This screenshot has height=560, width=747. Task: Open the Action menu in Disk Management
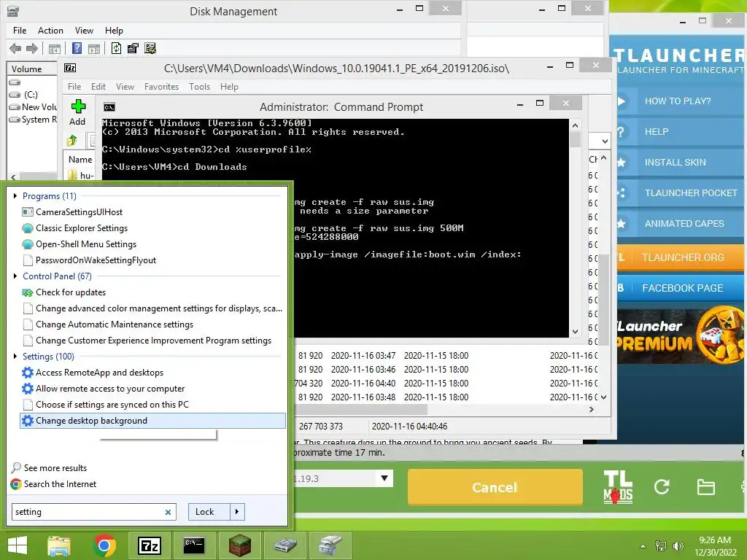pyautogui.click(x=50, y=31)
